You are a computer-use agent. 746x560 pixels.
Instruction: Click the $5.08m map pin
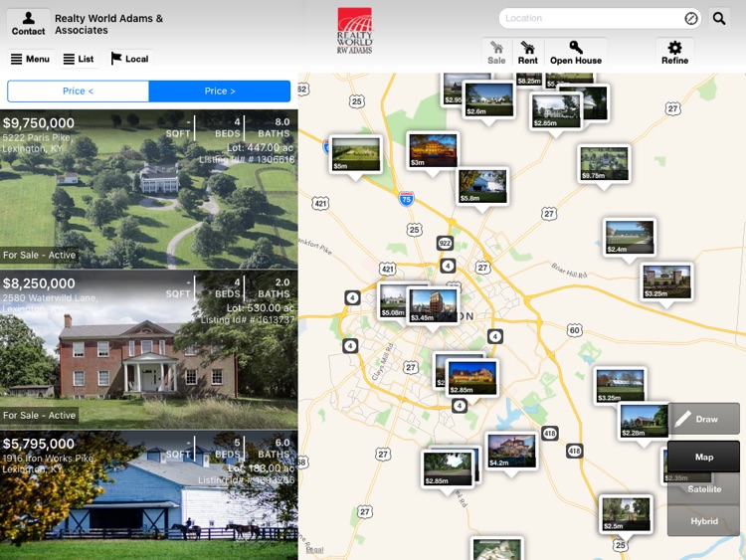point(393,301)
